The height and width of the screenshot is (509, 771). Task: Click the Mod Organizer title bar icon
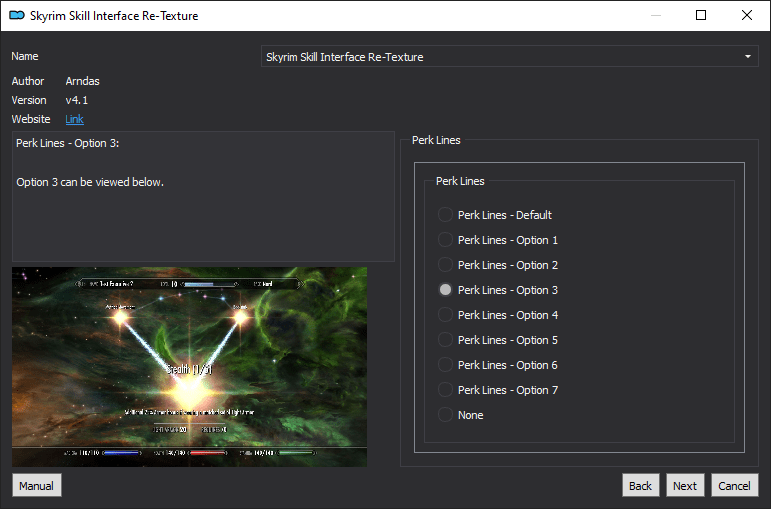[17, 16]
